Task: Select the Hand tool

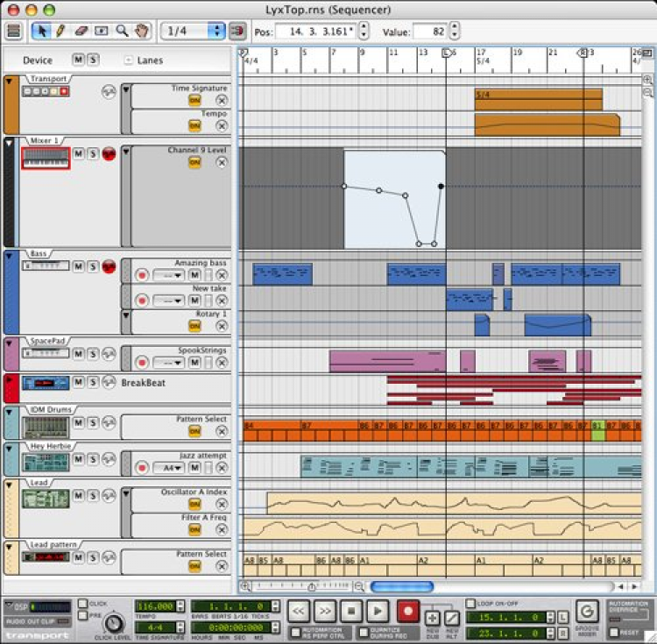Action: pos(142,31)
